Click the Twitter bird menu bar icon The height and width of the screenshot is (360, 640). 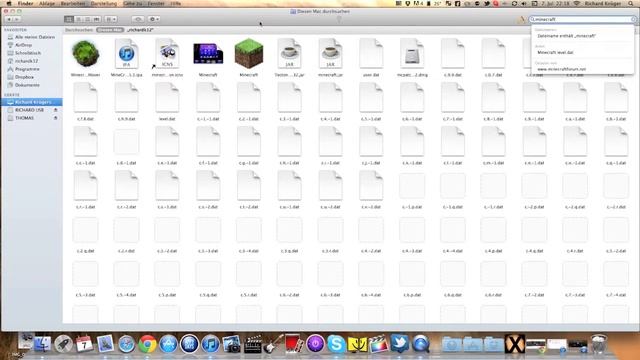pos(487,3)
